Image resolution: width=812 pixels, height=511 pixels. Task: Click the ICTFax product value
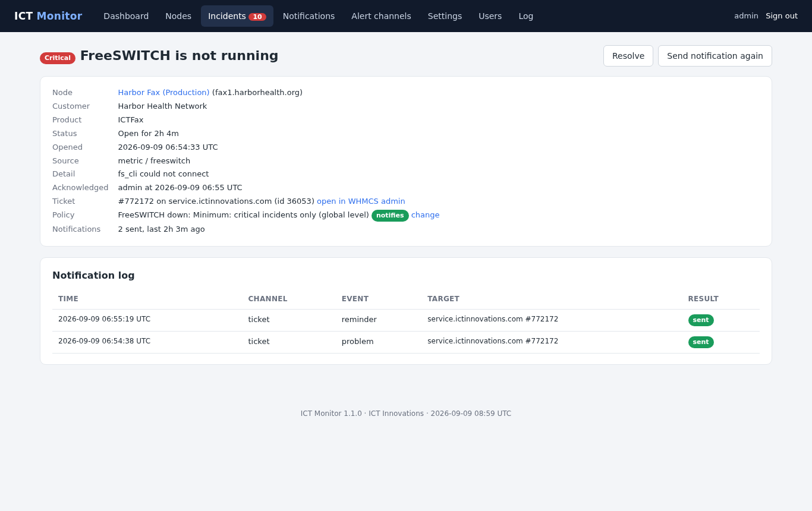(x=131, y=120)
